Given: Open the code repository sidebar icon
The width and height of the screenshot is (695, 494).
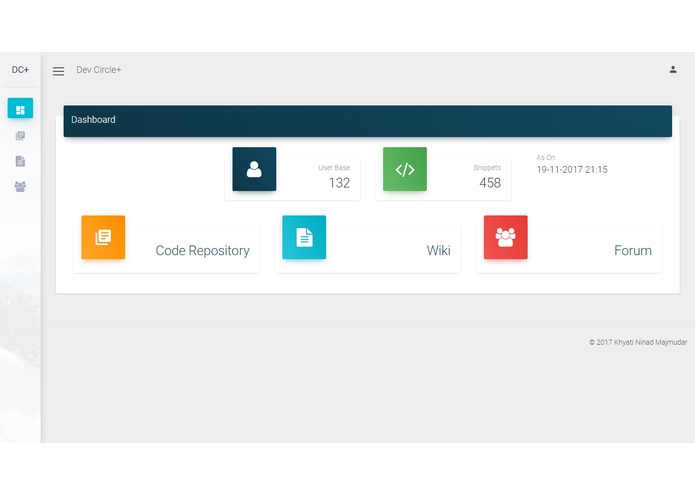Looking at the screenshot, I should 20,136.
